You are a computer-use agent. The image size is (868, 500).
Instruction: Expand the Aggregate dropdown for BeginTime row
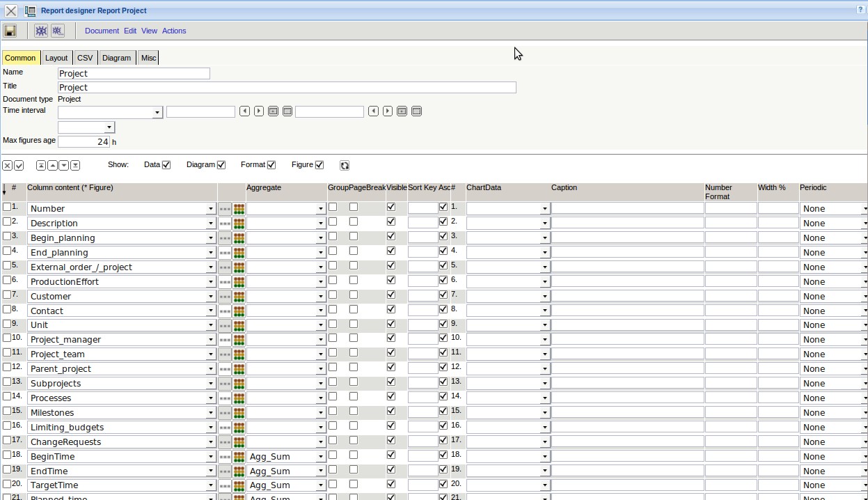[320, 457]
